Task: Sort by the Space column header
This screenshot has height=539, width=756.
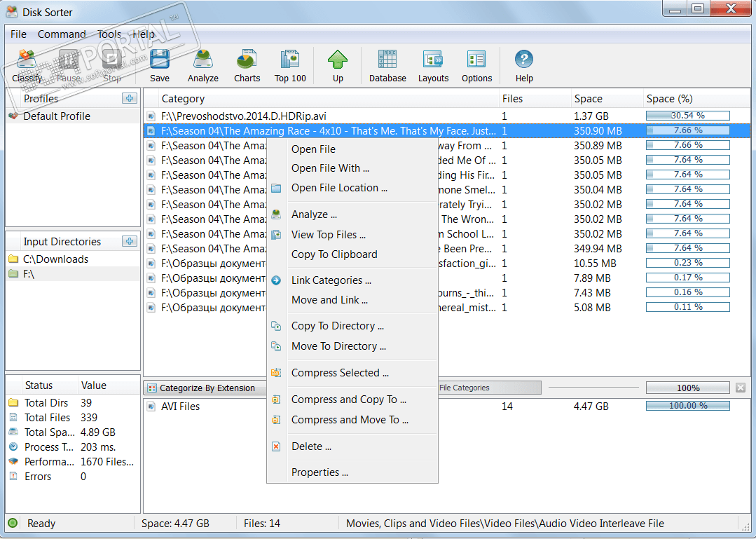Action: click(x=607, y=98)
